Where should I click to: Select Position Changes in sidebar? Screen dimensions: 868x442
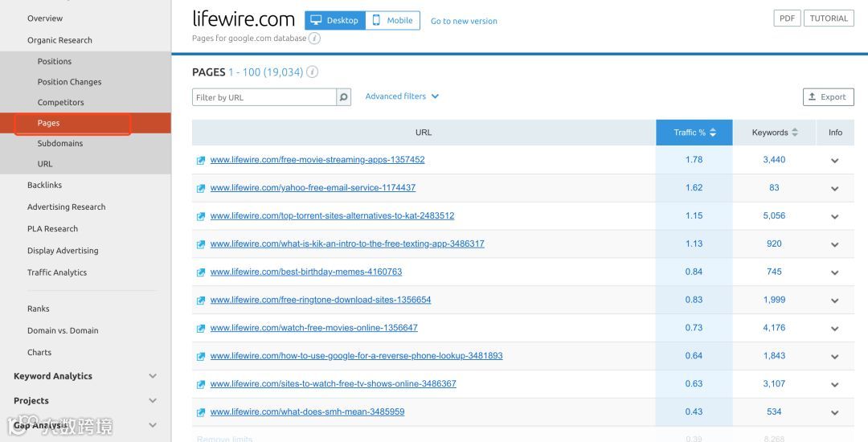pos(70,82)
